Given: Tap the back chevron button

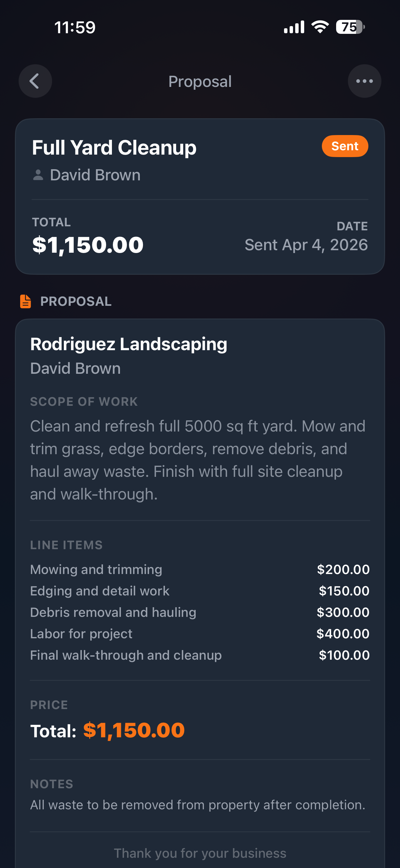Looking at the screenshot, I should 35,81.
